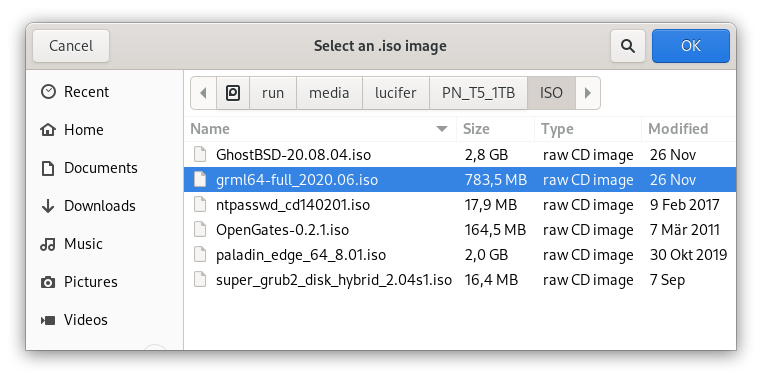Image resolution: width=762 pixels, height=379 pixels.
Task: Click the Cancel button
Action: tap(71, 46)
